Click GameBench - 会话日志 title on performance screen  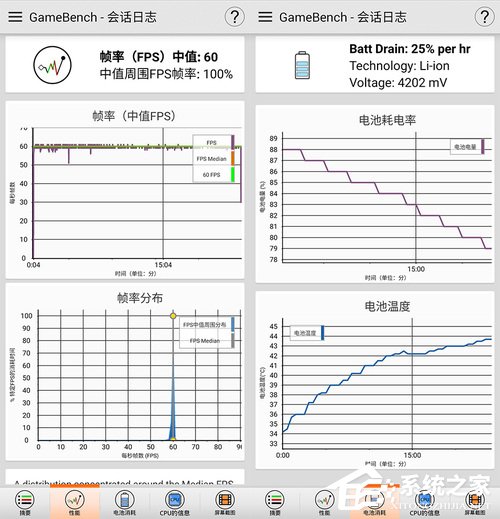click(x=93, y=17)
